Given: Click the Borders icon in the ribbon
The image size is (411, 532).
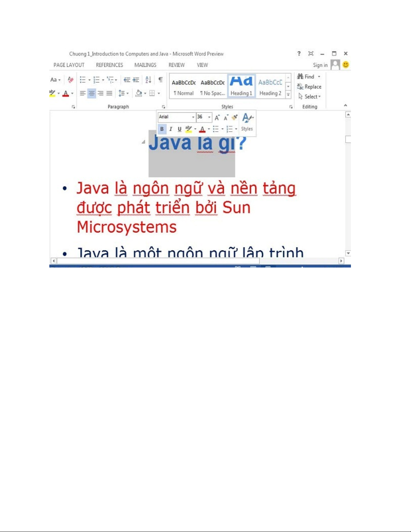Looking at the screenshot, I should 152,93.
